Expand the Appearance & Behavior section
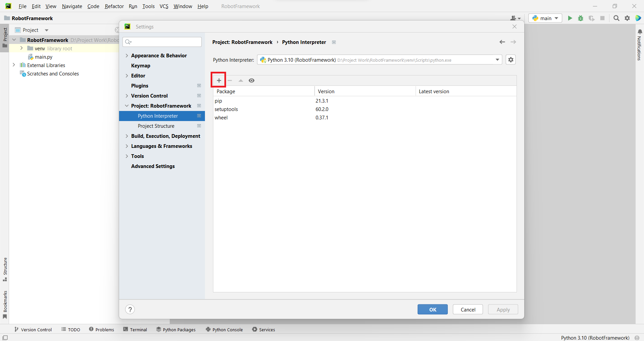Image resolution: width=644 pixels, height=341 pixels. 127,55
